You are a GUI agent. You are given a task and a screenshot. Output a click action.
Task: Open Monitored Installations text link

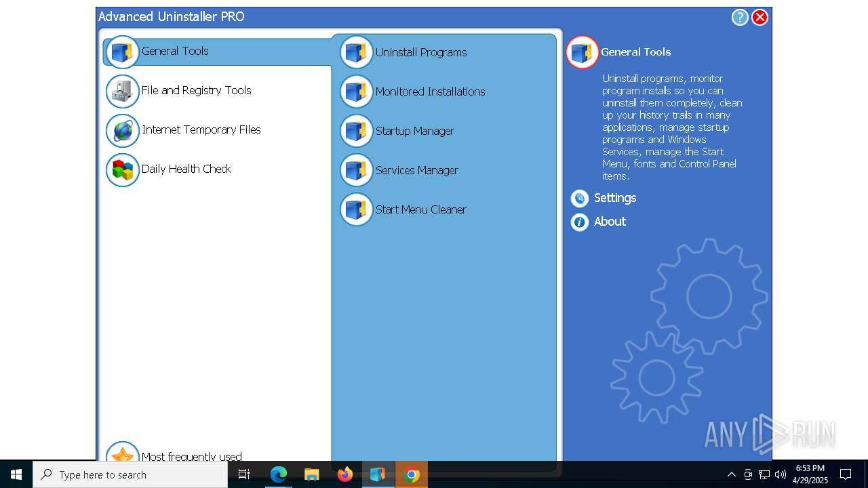coord(431,91)
